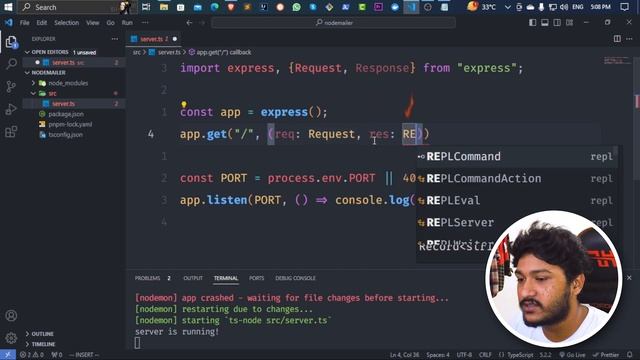Choose REPLCommand from the suggestion list
The image size is (640, 360).
pyautogui.click(x=517, y=156)
